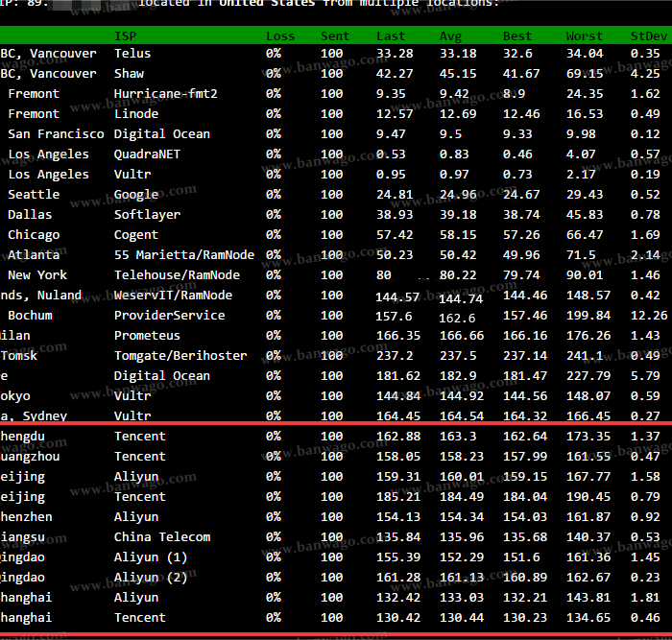Select the Shaw ISP entry
Image resolution: width=672 pixels, height=640 pixels.
point(129,74)
